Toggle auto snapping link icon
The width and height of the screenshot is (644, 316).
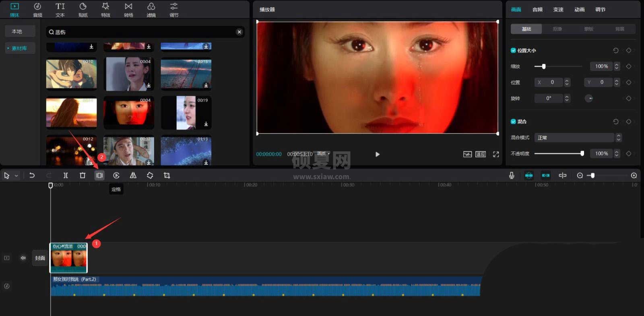coord(546,176)
